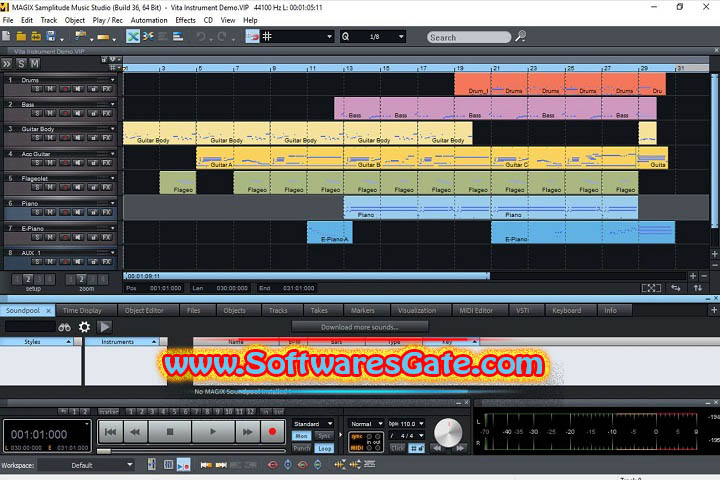This screenshot has height=480, width=720.
Task: Click the jog wheel dial in transport
Action: pos(448,432)
